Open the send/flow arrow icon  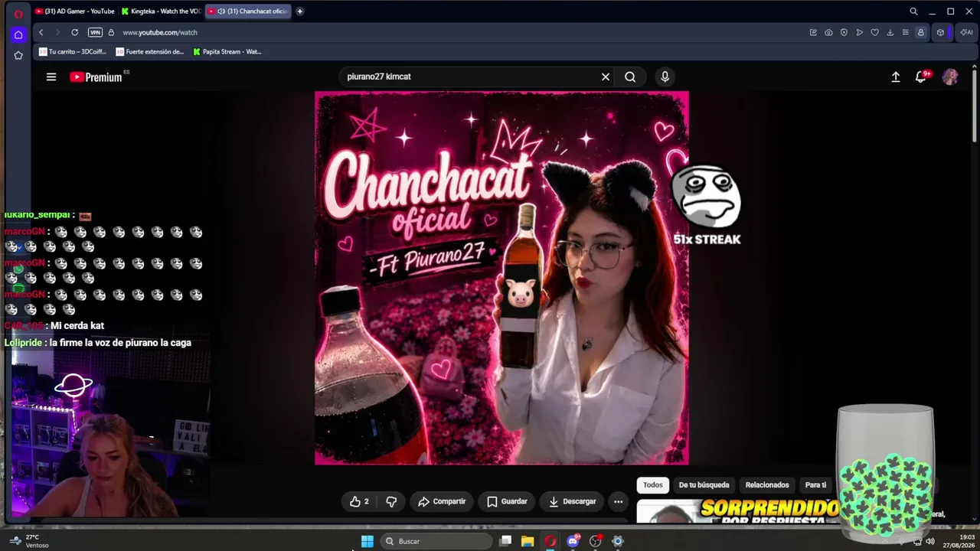(x=860, y=32)
